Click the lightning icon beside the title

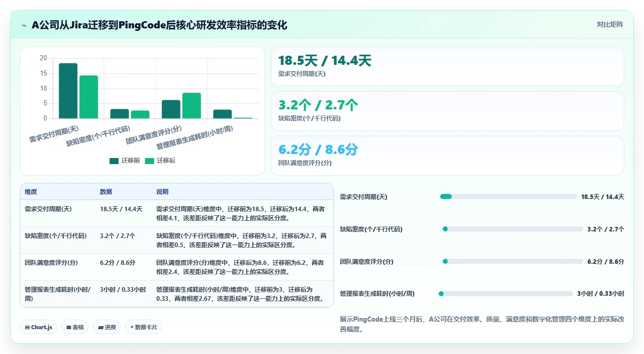tap(24, 25)
